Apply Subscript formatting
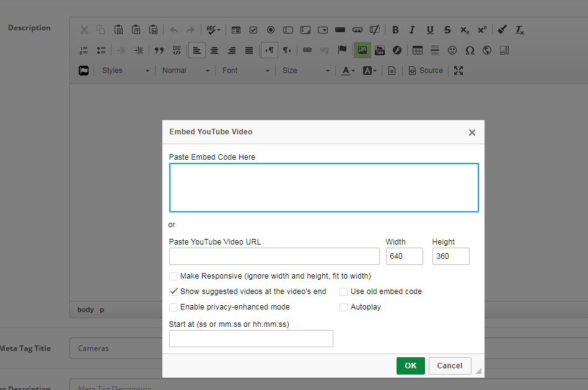The width and height of the screenshot is (588, 390). point(465,30)
